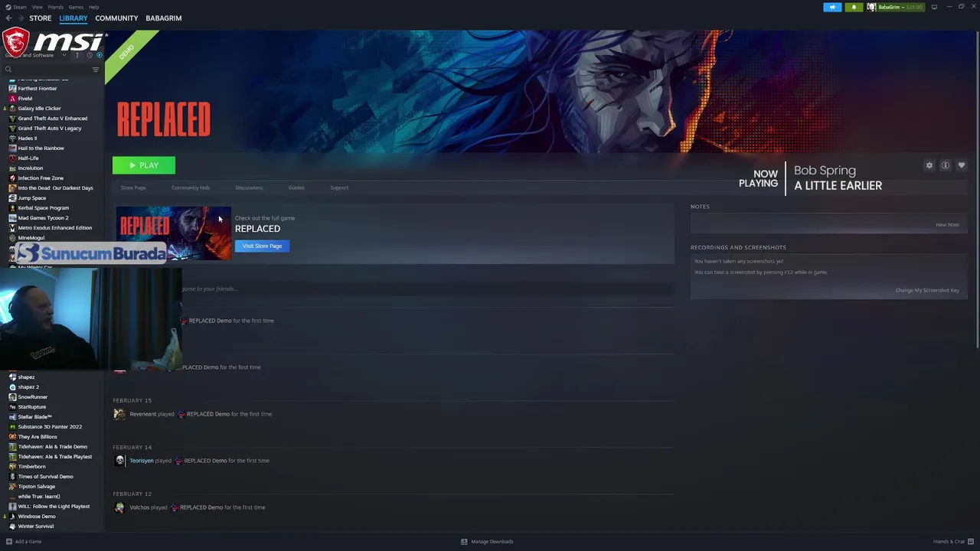Switch to the LIBRARY tab
The image size is (980, 551).
(73, 18)
